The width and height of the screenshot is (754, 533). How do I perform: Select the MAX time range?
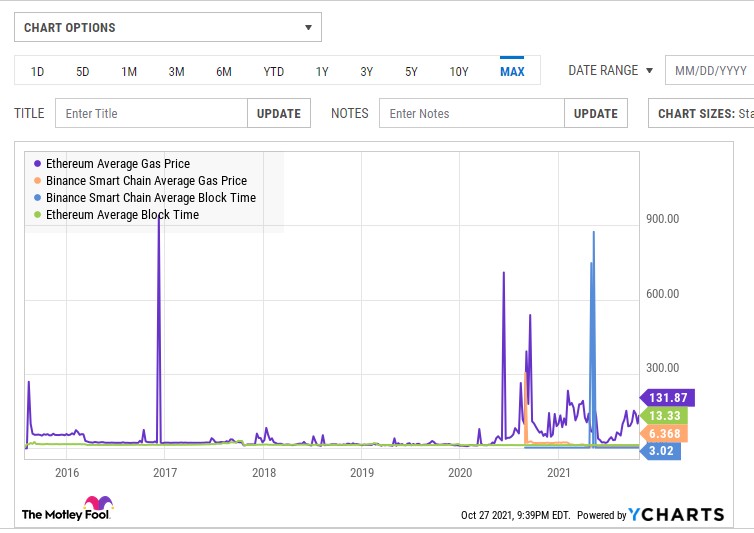512,72
